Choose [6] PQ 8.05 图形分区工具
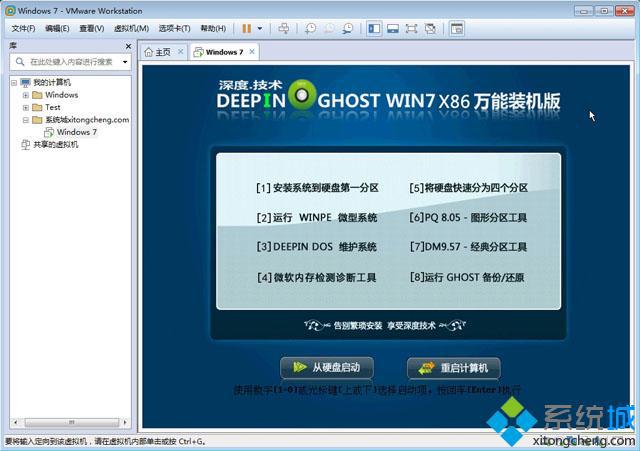Screen dimensions: 640x451 [468, 218]
